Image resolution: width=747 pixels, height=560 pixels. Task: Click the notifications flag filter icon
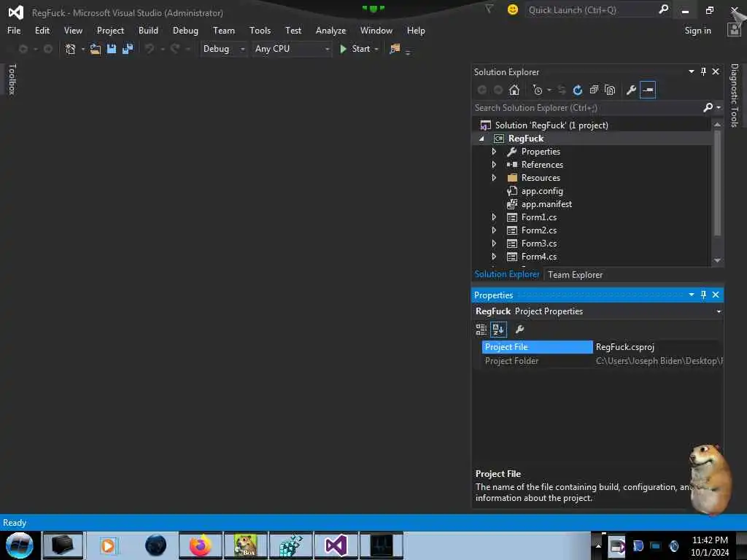pyautogui.click(x=489, y=9)
